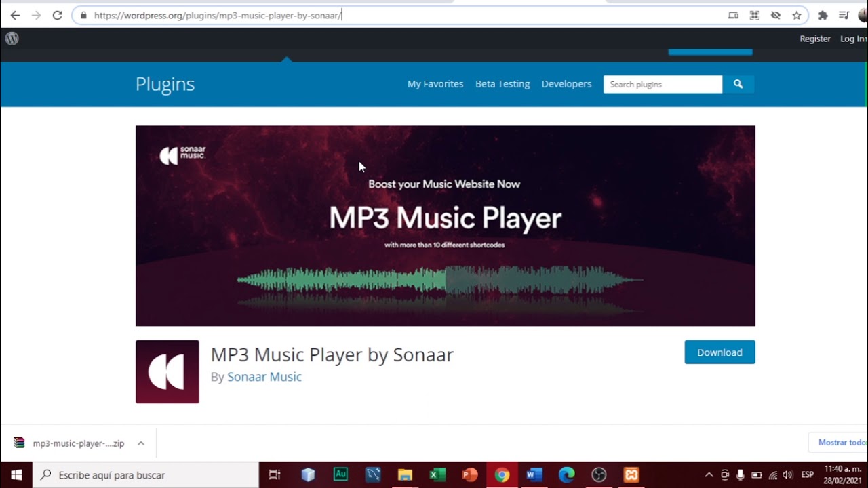The width and height of the screenshot is (868, 488).
Task: Click the crossed-out eye tracking icon
Action: point(776,15)
